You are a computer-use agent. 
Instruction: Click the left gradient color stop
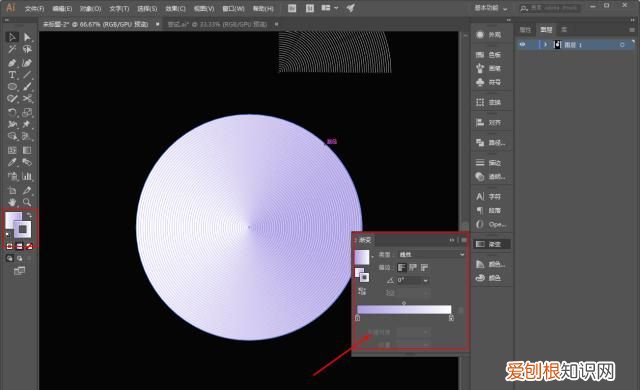pyautogui.click(x=358, y=318)
